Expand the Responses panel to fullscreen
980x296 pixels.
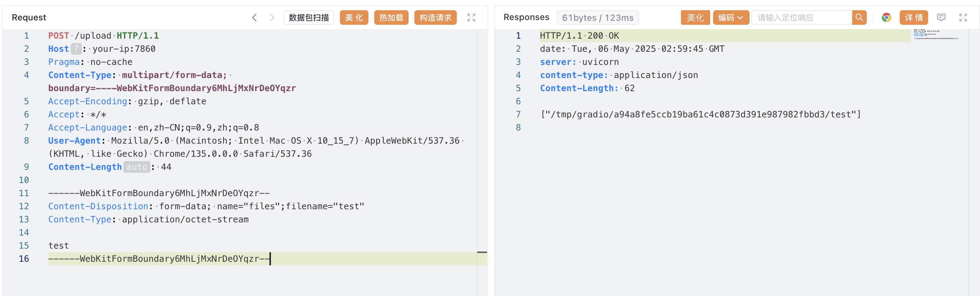point(963,17)
